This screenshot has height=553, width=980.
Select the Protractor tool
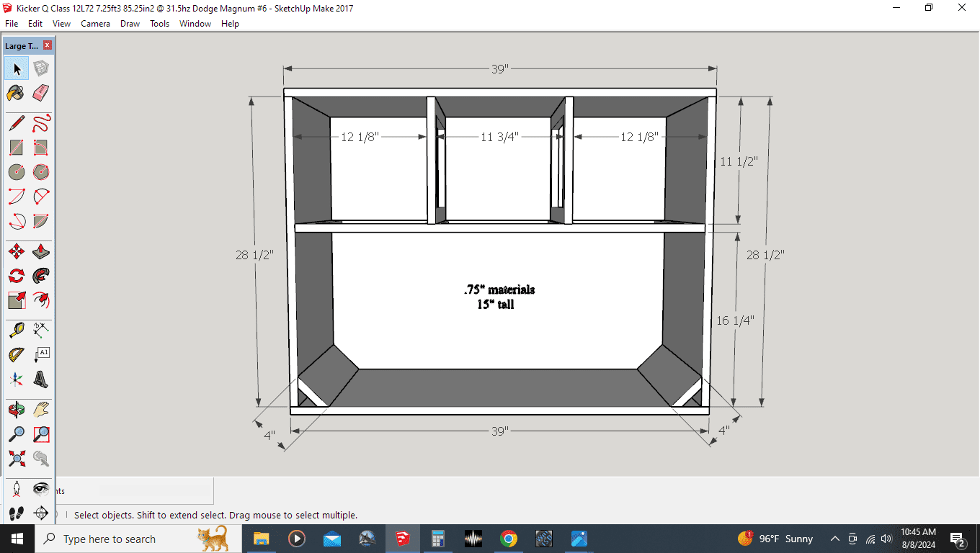click(x=17, y=355)
